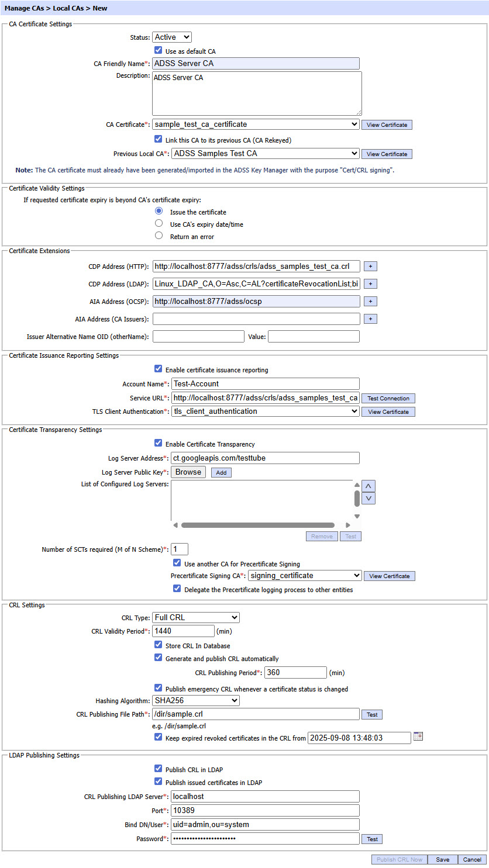
Task: Browse for Log Server Public Key
Action: (x=188, y=472)
